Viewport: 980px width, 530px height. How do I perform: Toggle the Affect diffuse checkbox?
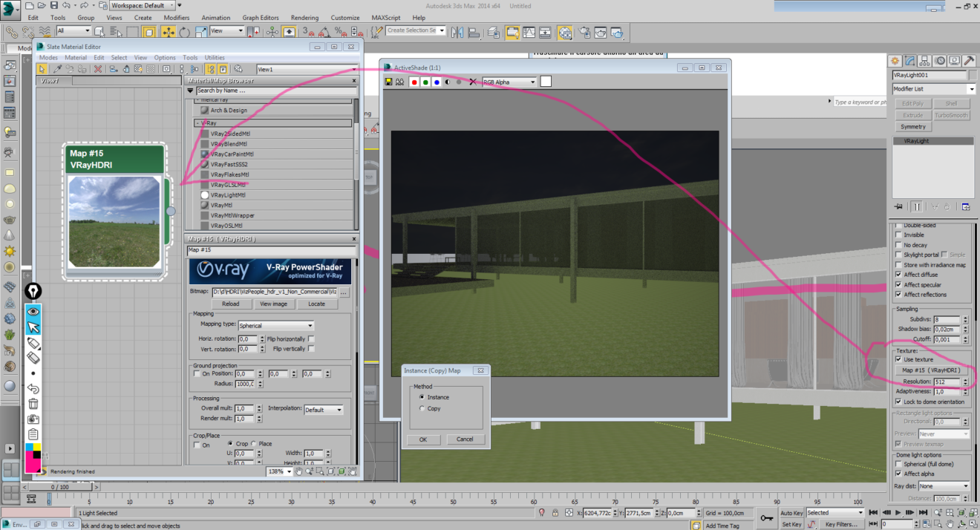(899, 275)
